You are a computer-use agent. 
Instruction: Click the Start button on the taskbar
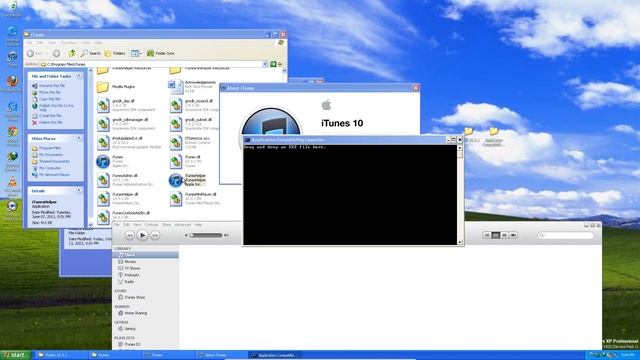coord(16,355)
